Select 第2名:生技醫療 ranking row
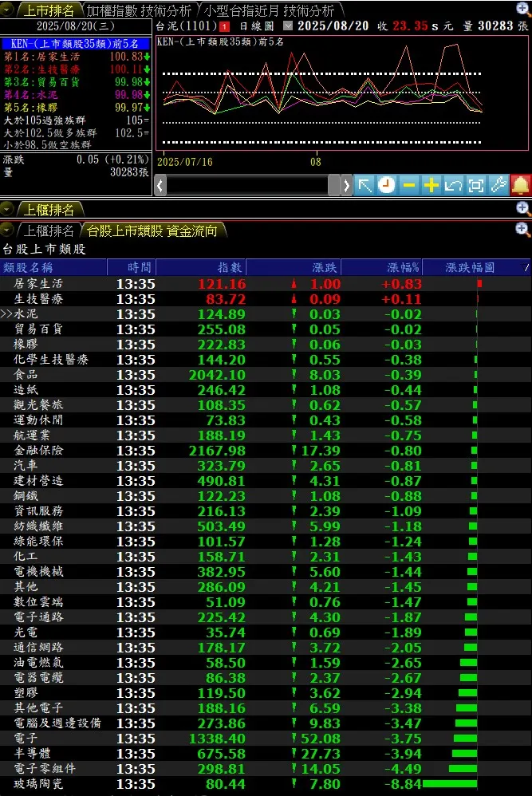This screenshot has height=796, width=532. point(76,69)
